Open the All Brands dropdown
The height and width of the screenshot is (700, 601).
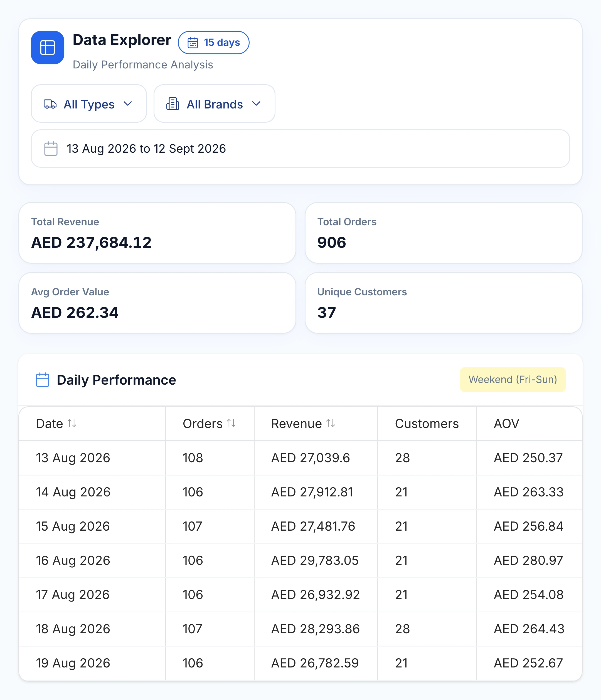[x=214, y=103]
